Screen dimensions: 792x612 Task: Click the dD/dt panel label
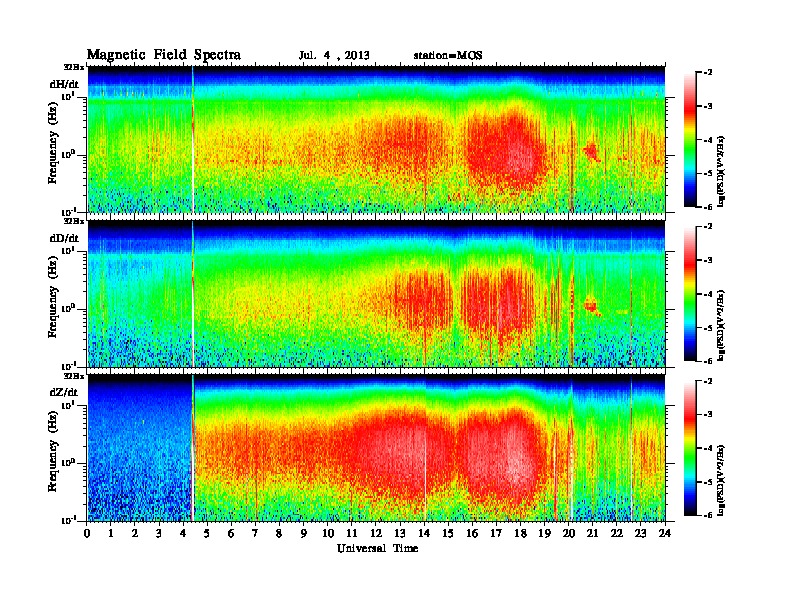(64, 238)
